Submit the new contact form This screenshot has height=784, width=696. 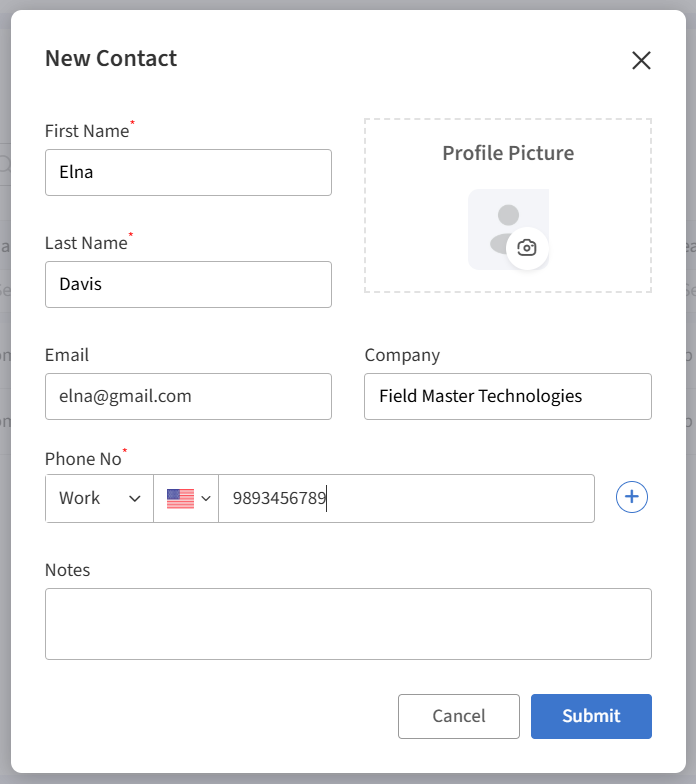click(591, 716)
